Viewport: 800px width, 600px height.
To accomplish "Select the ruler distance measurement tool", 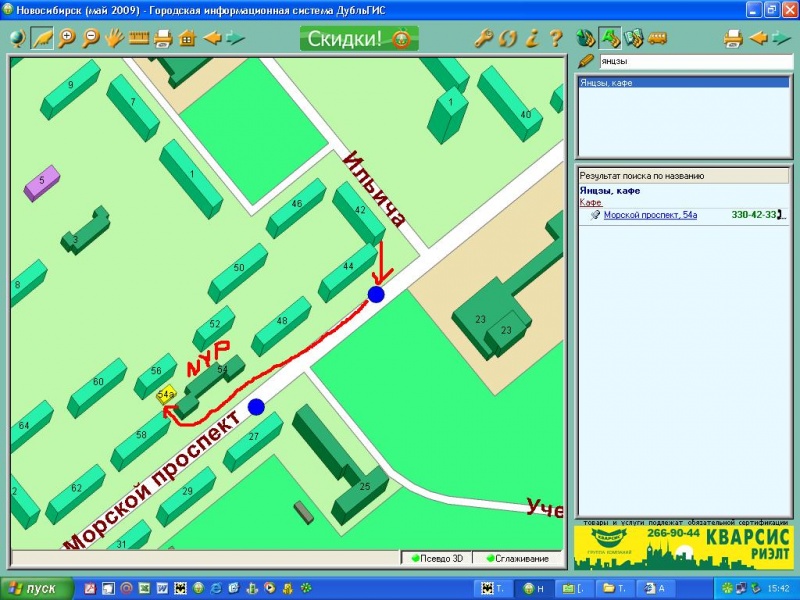I will click(138, 39).
